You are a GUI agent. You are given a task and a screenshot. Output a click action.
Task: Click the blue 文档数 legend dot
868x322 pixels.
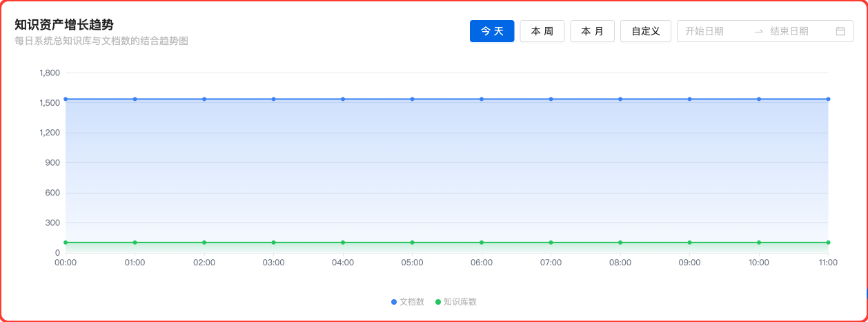point(394,302)
